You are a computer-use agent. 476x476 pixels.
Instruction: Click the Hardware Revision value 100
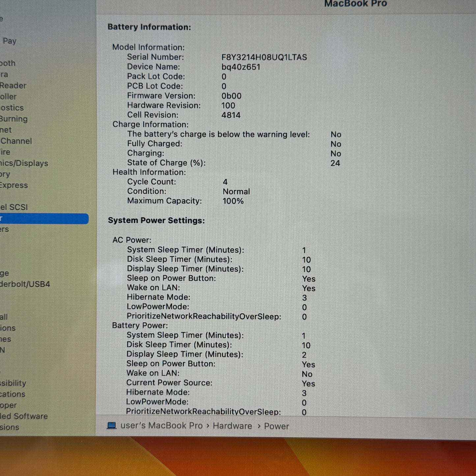click(228, 105)
